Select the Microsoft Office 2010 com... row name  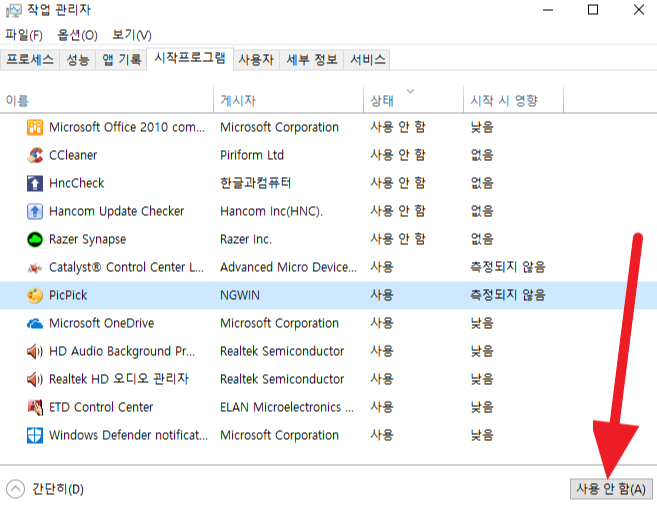point(127,127)
